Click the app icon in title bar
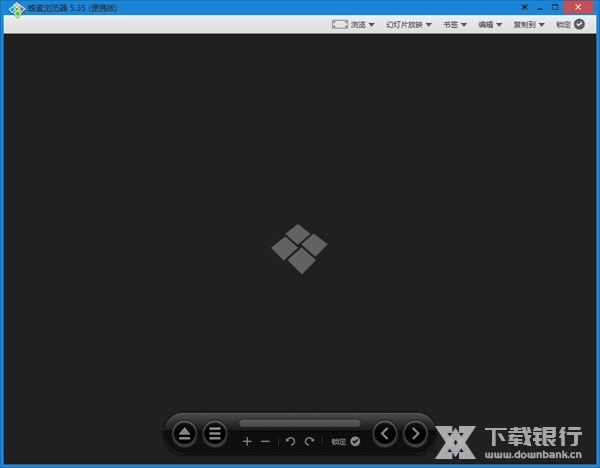Viewport: 600px width, 468px height. click(14, 8)
